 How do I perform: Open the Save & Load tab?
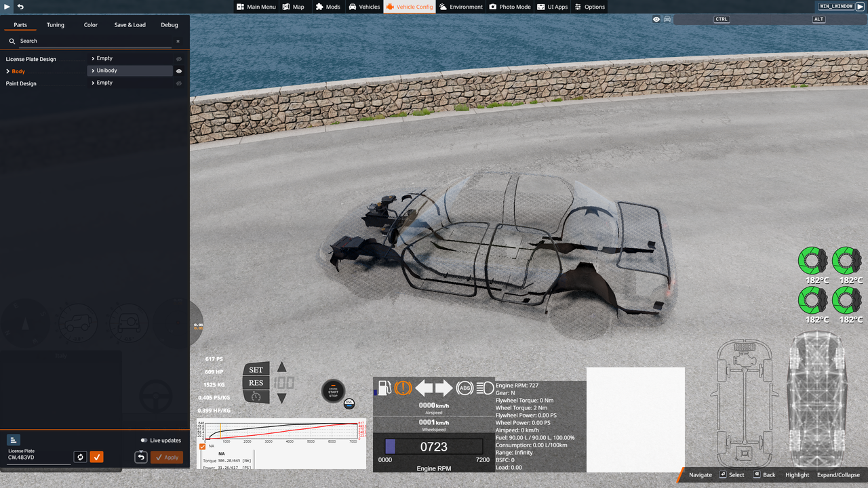[130, 25]
